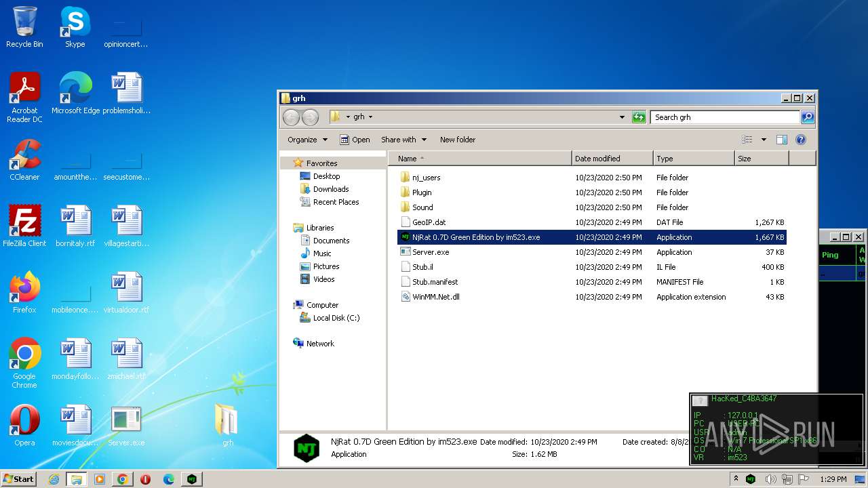
Task: Open Google Chrome desktop shortcut
Action: [24, 363]
